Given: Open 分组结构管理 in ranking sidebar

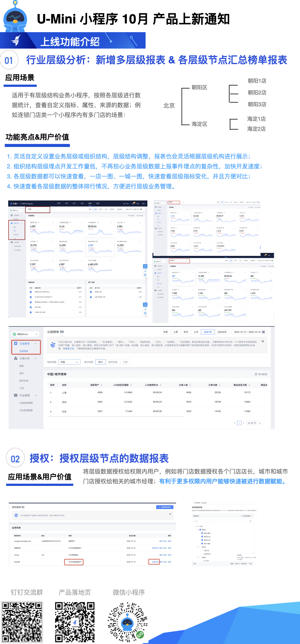Looking at the screenshot, I should tap(26, 403).
